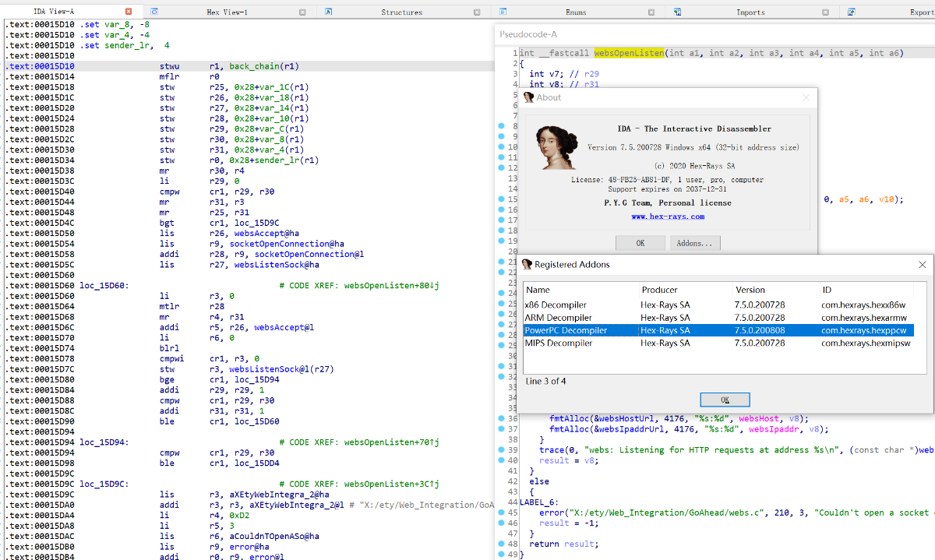Select the x86 Decompiler entry
The image size is (935, 560).
coord(556,305)
